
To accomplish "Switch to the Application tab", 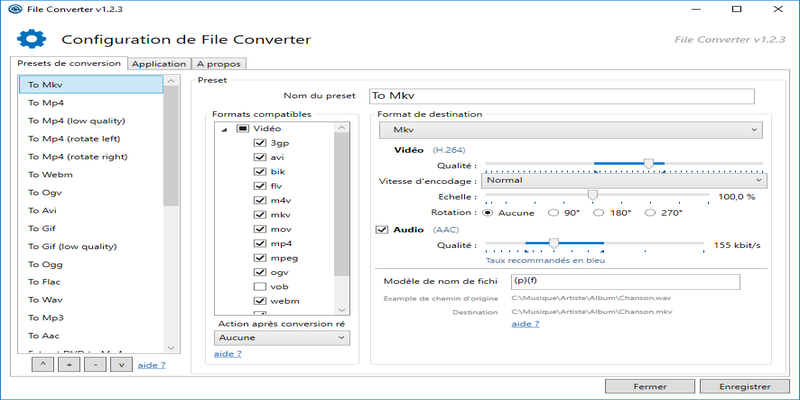I will click(159, 64).
